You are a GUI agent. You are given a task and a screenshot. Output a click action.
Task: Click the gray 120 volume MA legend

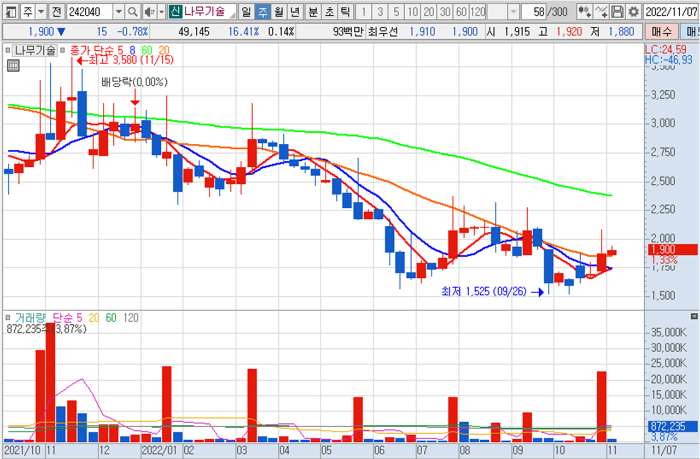click(x=131, y=317)
